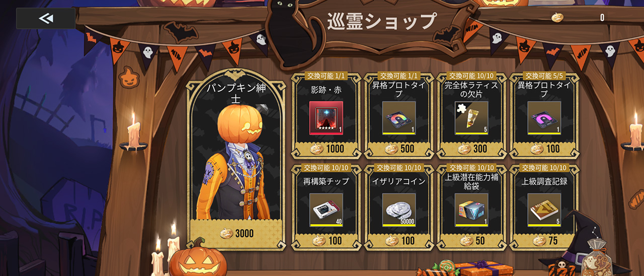Select the 完全体ラティスの欠片 shard icon

[x=471, y=118]
